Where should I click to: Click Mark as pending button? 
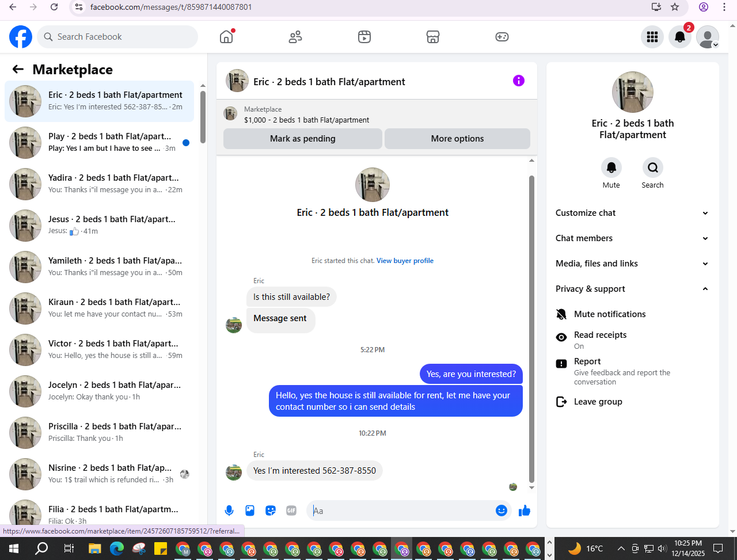(303, 139)
